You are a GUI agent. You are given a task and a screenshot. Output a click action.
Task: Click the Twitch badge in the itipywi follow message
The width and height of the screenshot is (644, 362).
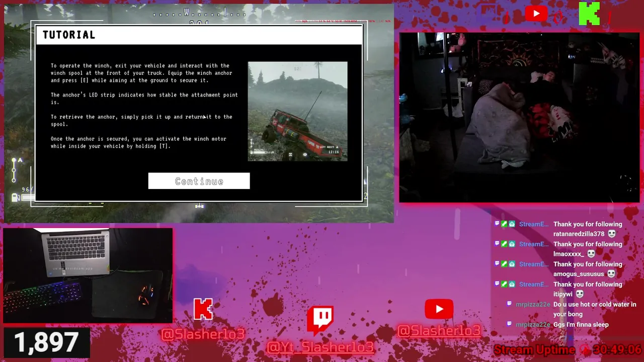pos(497,285)
